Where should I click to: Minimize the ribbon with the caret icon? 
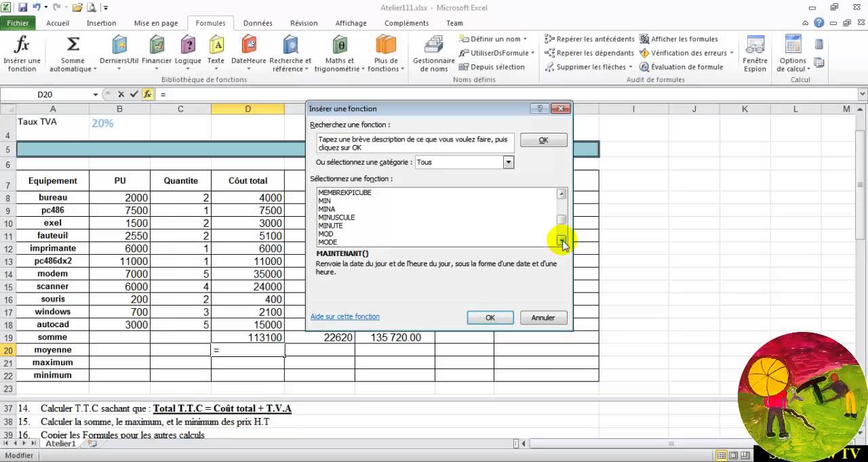[806, 23]
